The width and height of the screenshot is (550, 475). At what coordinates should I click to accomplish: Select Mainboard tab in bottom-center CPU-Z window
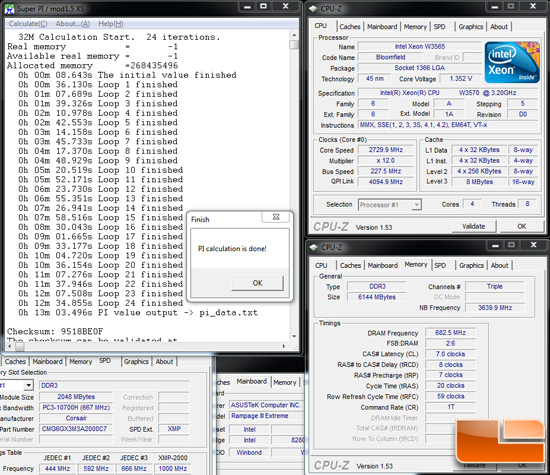pyautogui.click(x=251, y=381)
